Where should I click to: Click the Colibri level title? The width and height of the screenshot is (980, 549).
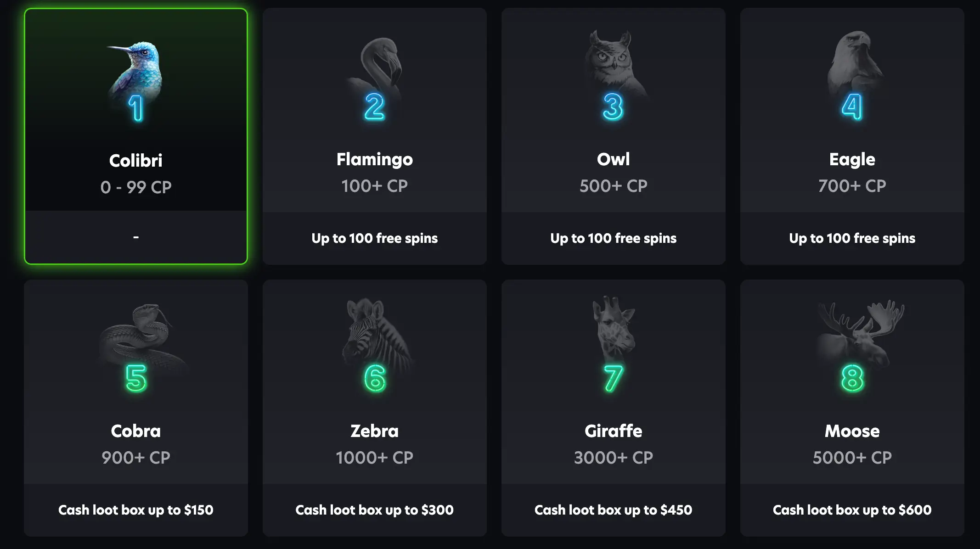click(136, 161)
